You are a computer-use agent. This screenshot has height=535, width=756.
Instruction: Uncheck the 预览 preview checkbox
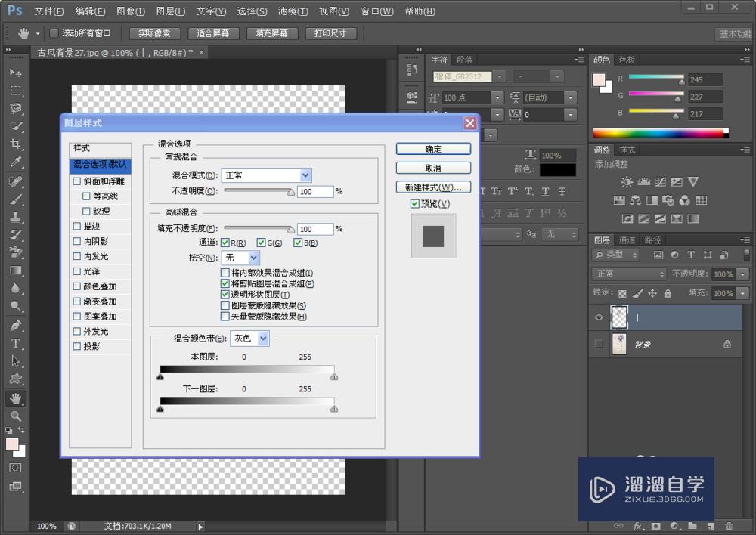(414, 204)
